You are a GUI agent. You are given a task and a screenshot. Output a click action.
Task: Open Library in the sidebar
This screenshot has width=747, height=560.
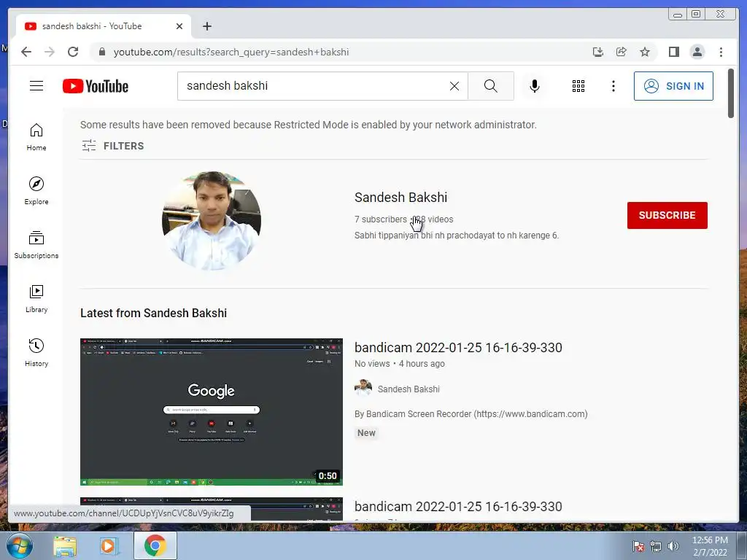(x=36, y=298)
